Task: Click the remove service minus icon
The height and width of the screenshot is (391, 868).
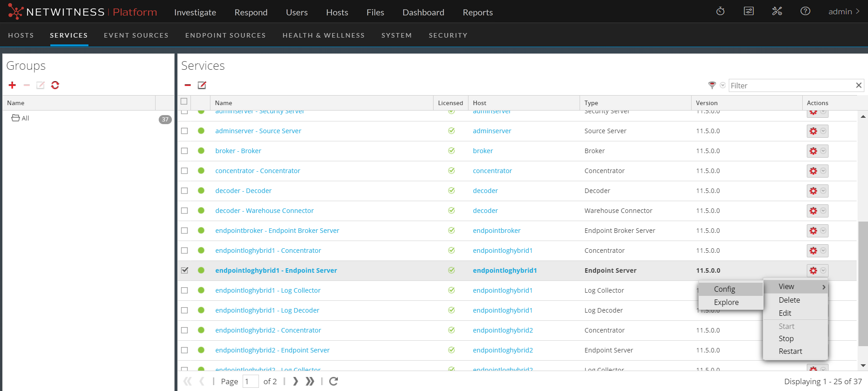Action: [x=188, y=85]
